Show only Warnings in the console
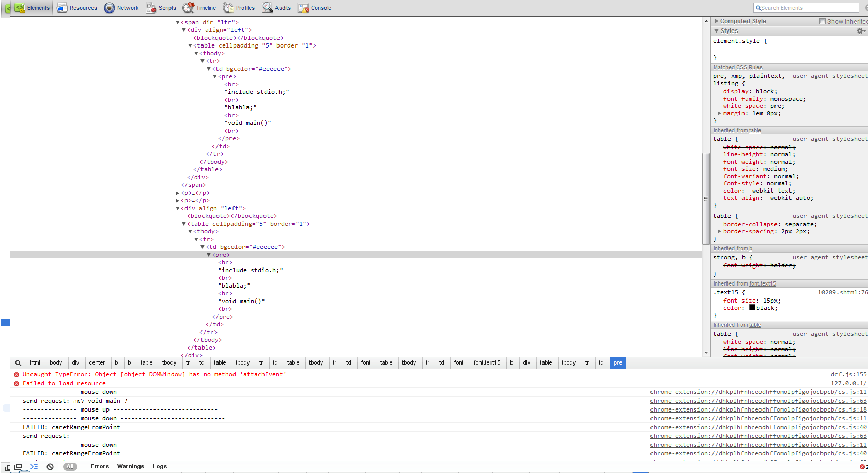This screenshot has width=868, height=473. pyautogui.click(x=131, y=467)
